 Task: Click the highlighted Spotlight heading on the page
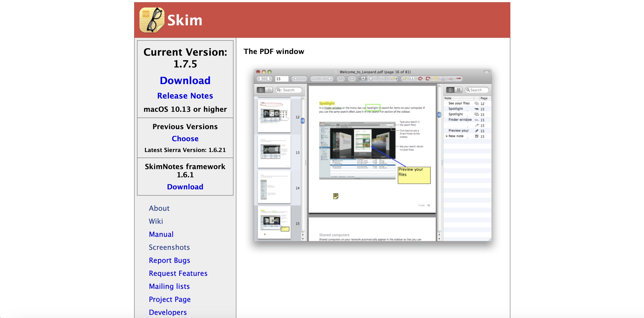pyautogui.click(x=327, y=103)
